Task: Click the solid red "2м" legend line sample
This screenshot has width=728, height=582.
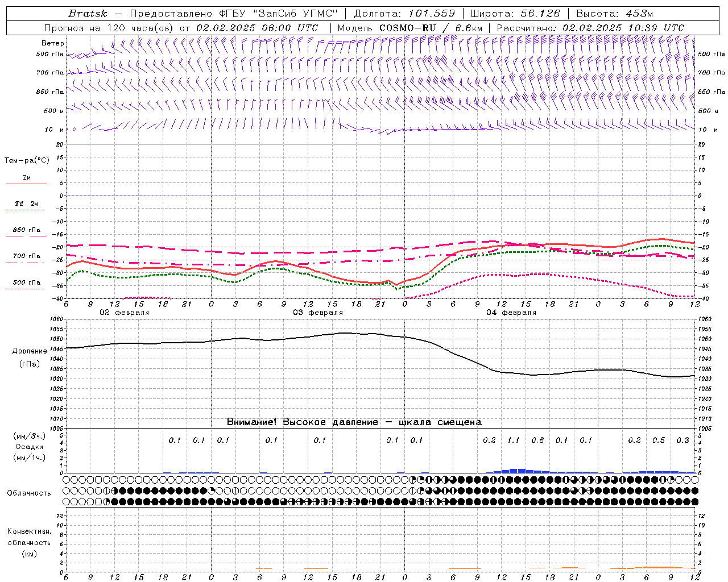Action: tap(26, 184)
